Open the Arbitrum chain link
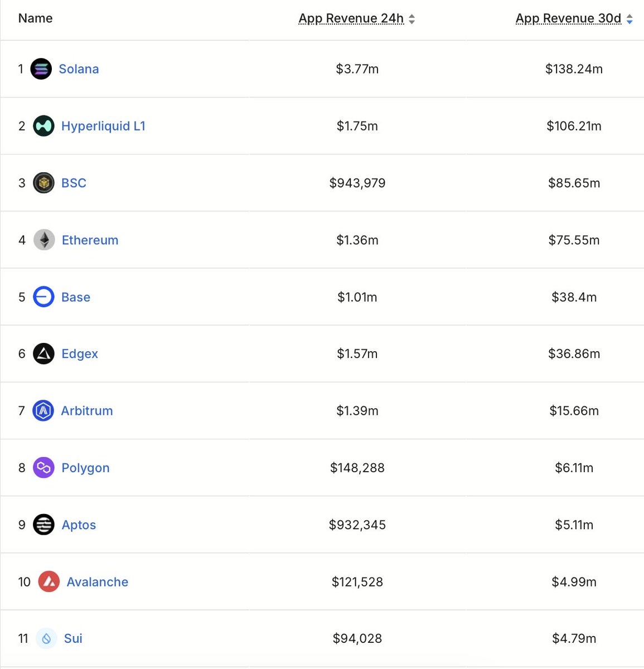The height and width of the screenshot is (669, 644). click(87, 411)
